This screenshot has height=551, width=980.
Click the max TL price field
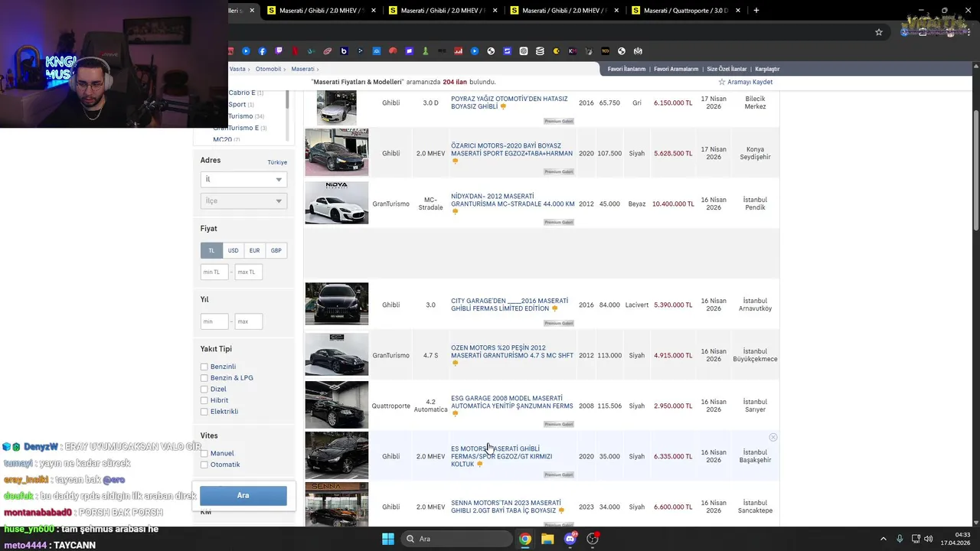point(249,272)
